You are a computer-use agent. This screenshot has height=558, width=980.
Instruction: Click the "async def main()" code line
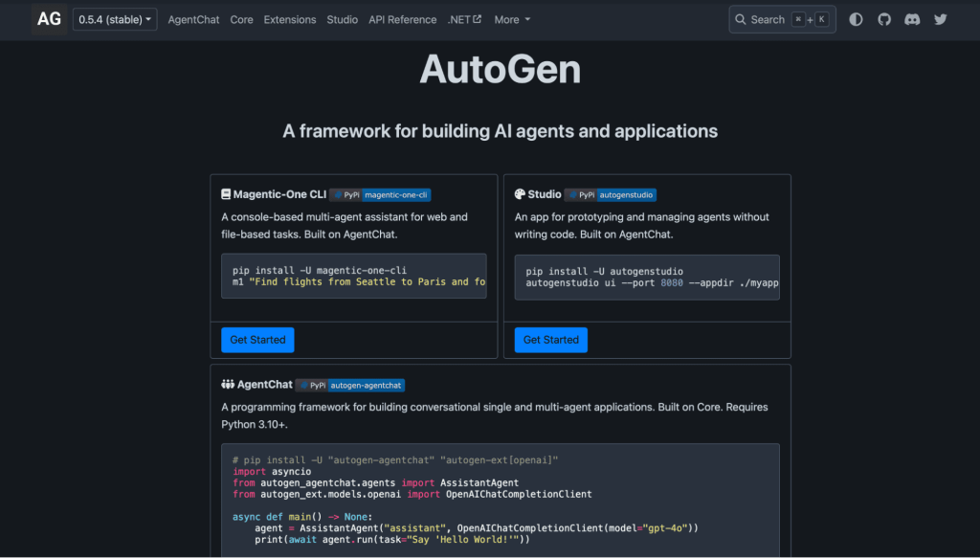pos(302,517)
